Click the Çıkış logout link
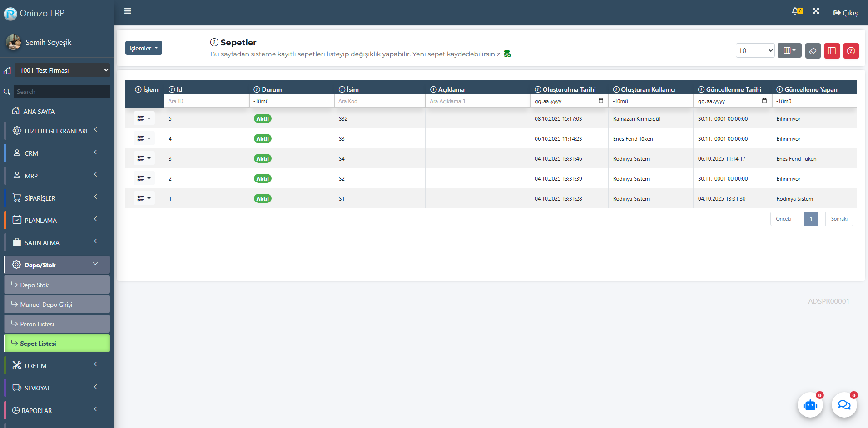The height and width of the screenshot is (428, 868). pyautogui.click(x=845, y=13)
